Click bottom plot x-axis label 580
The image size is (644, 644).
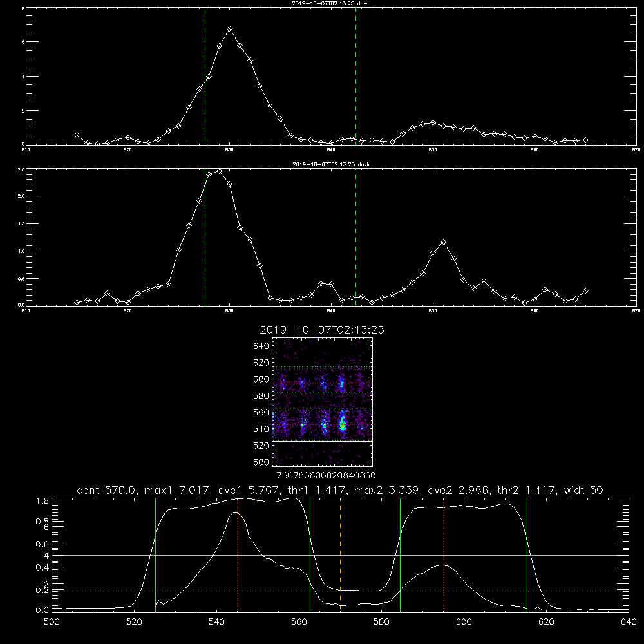381,622
